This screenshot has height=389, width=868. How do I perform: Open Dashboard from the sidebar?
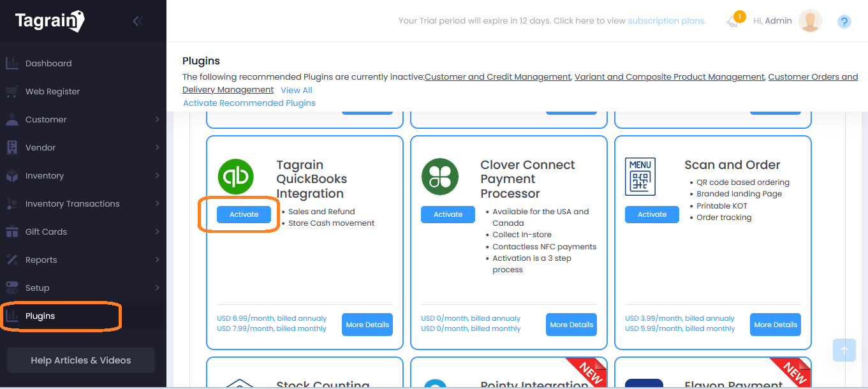pyautogui.click(x=48, y=63)
